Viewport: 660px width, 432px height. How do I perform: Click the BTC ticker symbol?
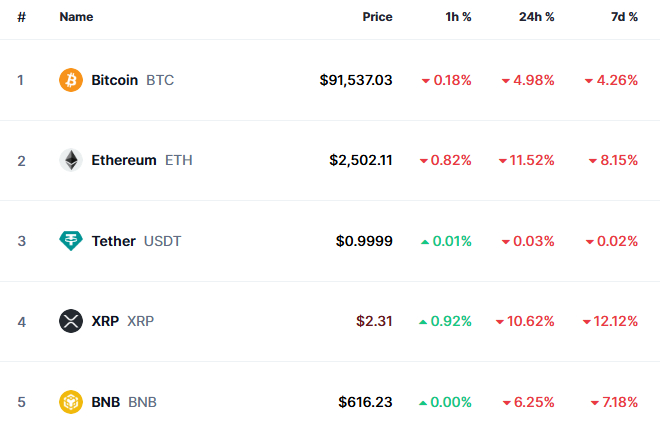pos(160,80)
